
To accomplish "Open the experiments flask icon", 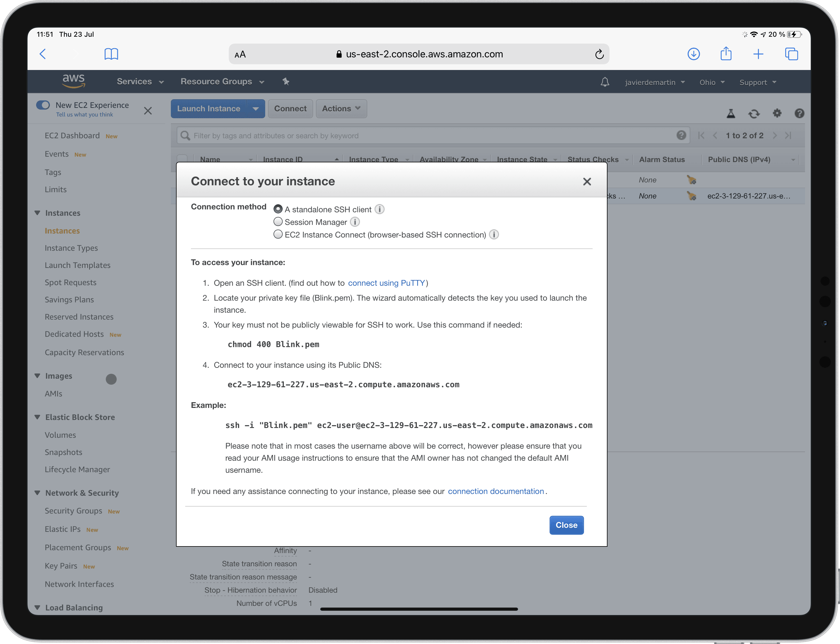I will click(x=731, y=114).
